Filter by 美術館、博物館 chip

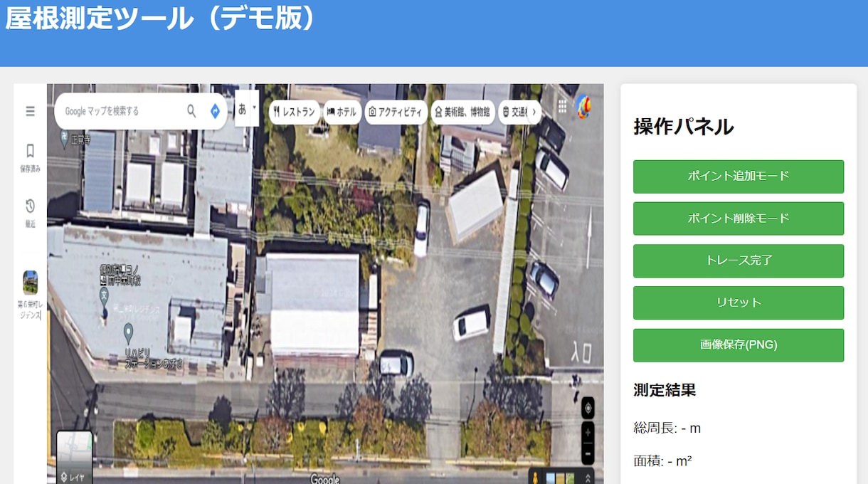pyautogui.click(x=463, y=112)
